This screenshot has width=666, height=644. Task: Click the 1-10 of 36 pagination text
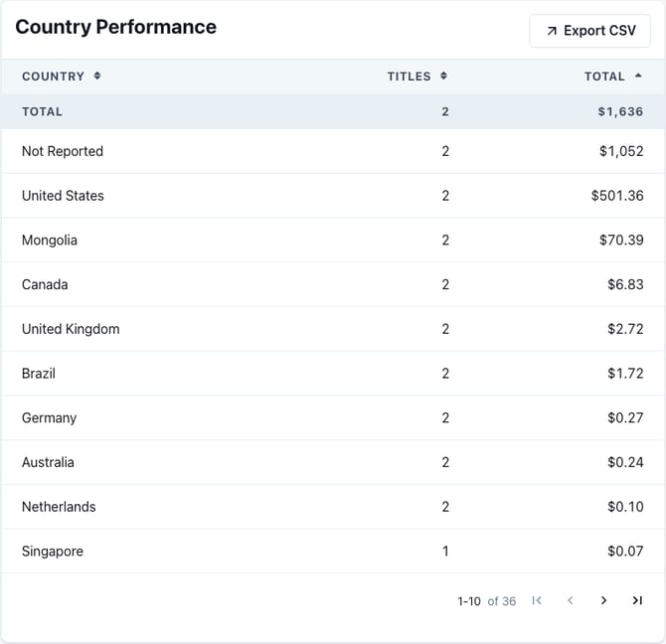tap(486, 601)
